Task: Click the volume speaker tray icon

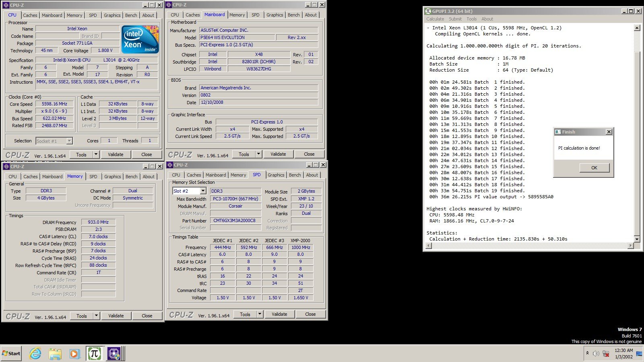Action: [596, 354]
